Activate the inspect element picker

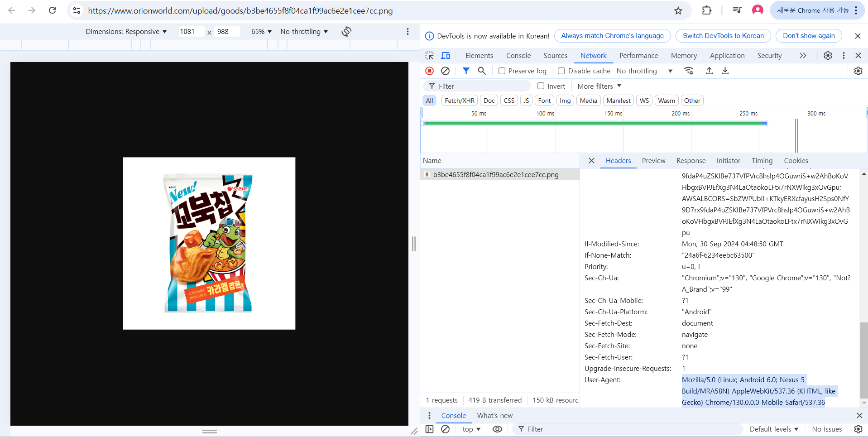click(429, 55)
